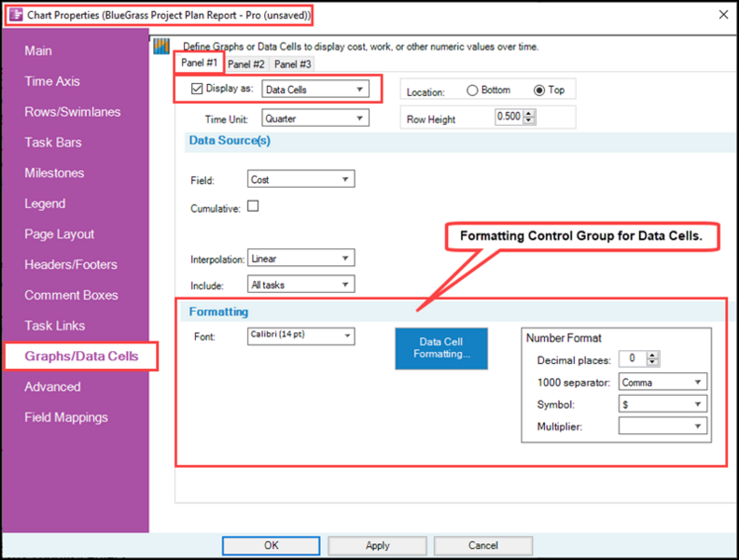Open the Headers/Footers section
739x560 pixels.
(x=71, y=264)
